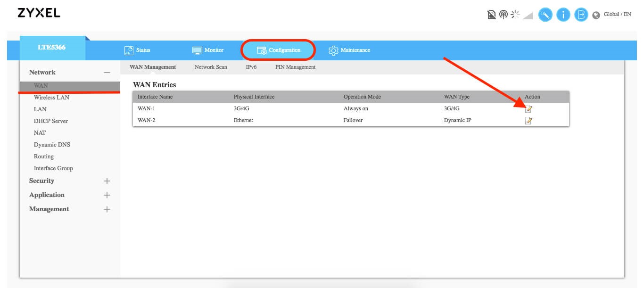Click the cellular signal strength icon
Image resolution: width=644 pixels, height=288 pixels.
tap(528, 16)
